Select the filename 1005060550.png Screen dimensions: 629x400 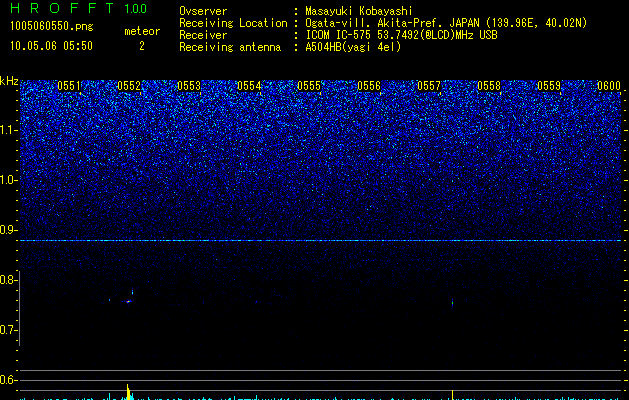52,26
